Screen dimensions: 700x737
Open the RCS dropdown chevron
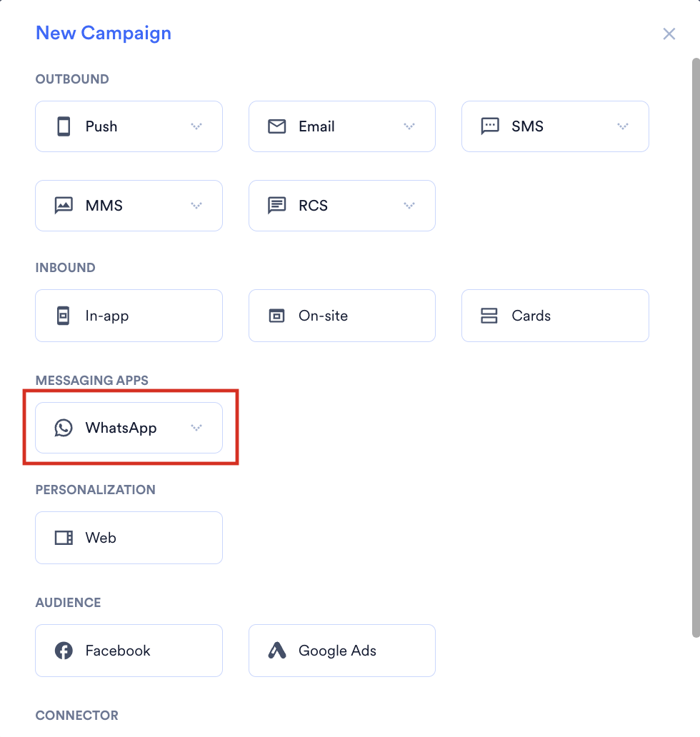coord(409,206)
